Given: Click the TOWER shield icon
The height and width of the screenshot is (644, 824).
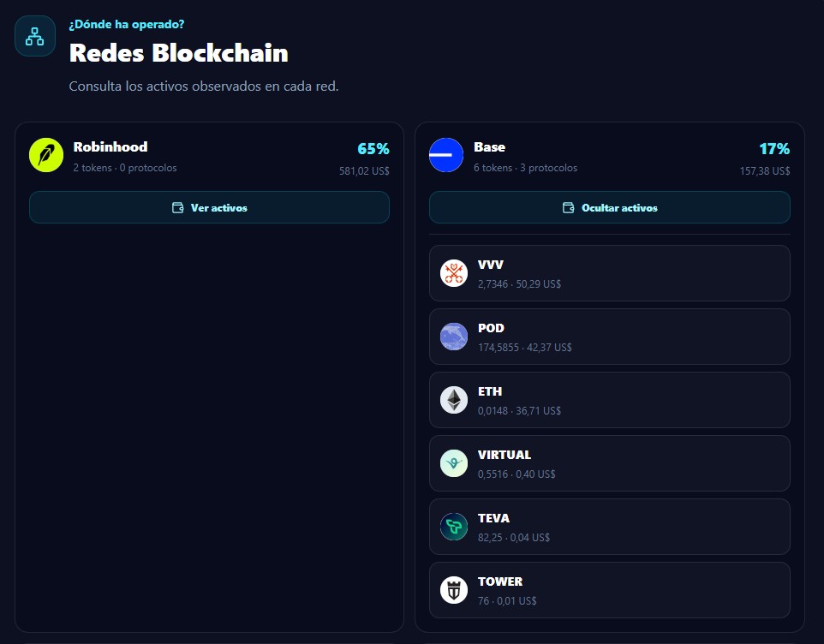Looking at the screenshot, I should click(x=453, y=590).
